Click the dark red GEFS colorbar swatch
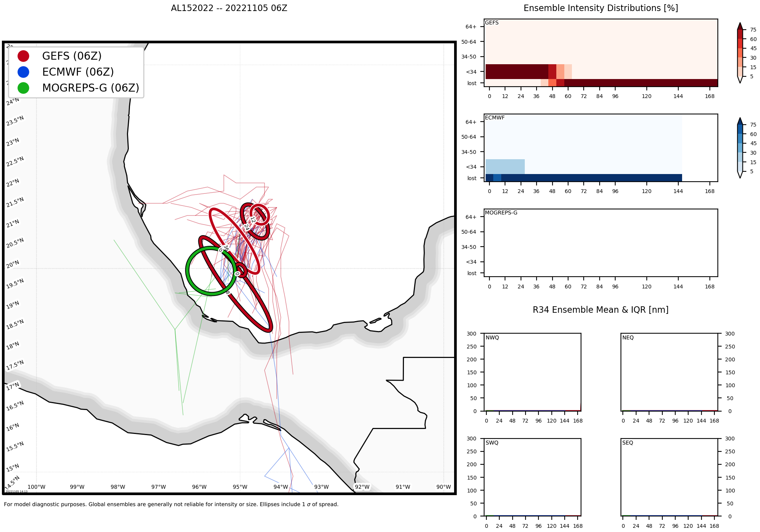Viewport: 760px width, 532px height. tap(739, 34)
